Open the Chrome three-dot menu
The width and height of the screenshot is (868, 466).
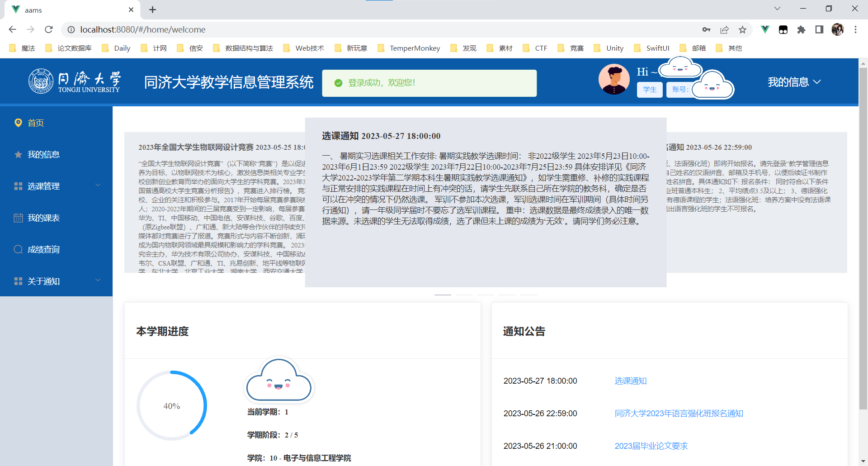[855, 29]
